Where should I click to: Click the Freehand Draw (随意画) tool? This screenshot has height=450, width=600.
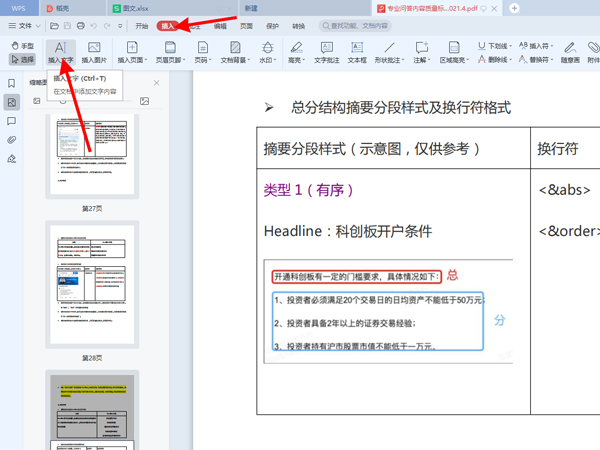click(x=570, y=52)
